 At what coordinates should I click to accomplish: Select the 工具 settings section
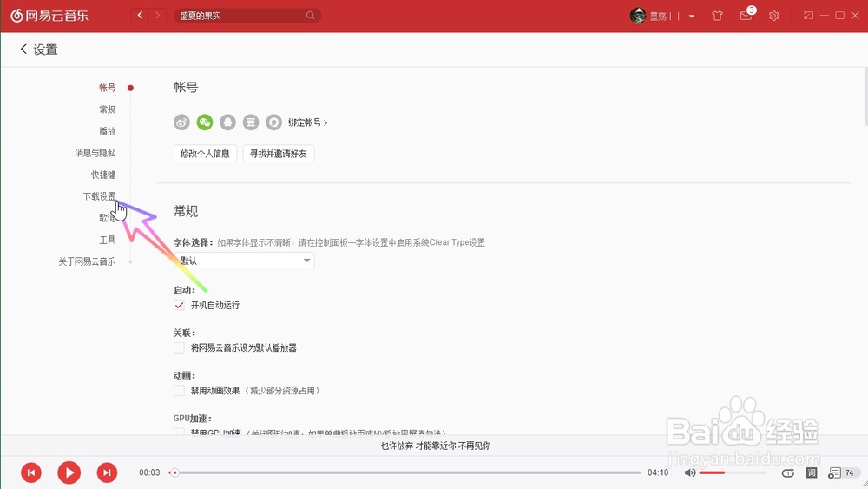[x=108, y=240]
